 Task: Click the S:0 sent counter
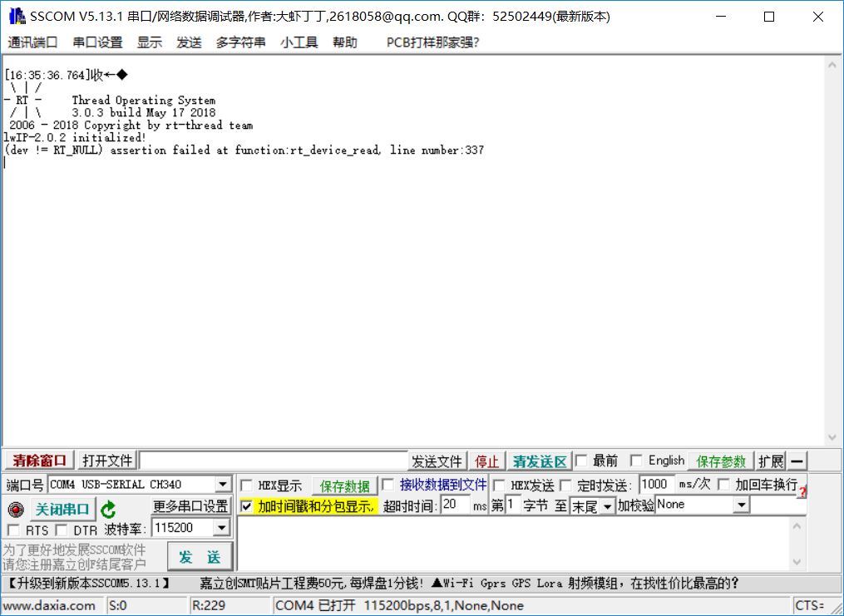pyautogui.click(x=118, y=606)
